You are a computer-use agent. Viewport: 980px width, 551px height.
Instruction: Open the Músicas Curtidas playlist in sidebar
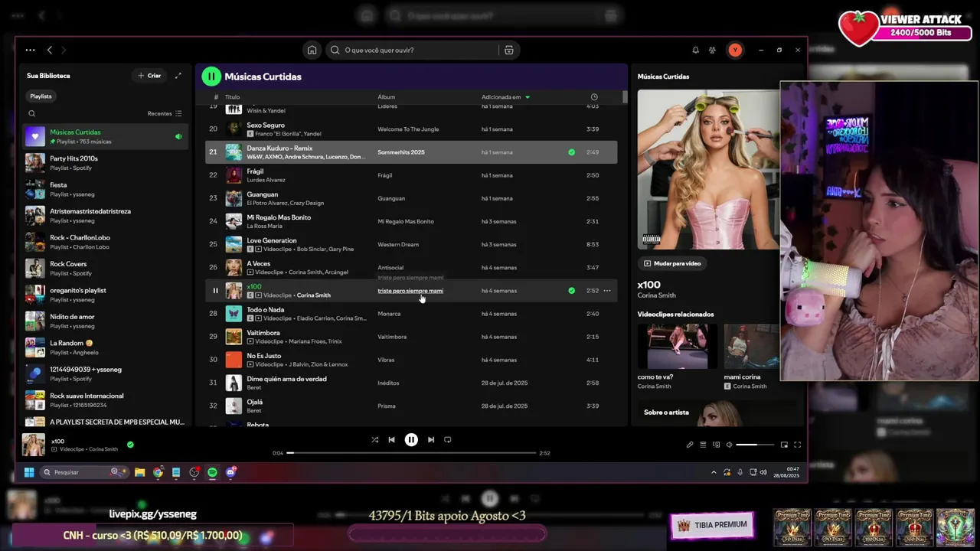pos(105,136)
